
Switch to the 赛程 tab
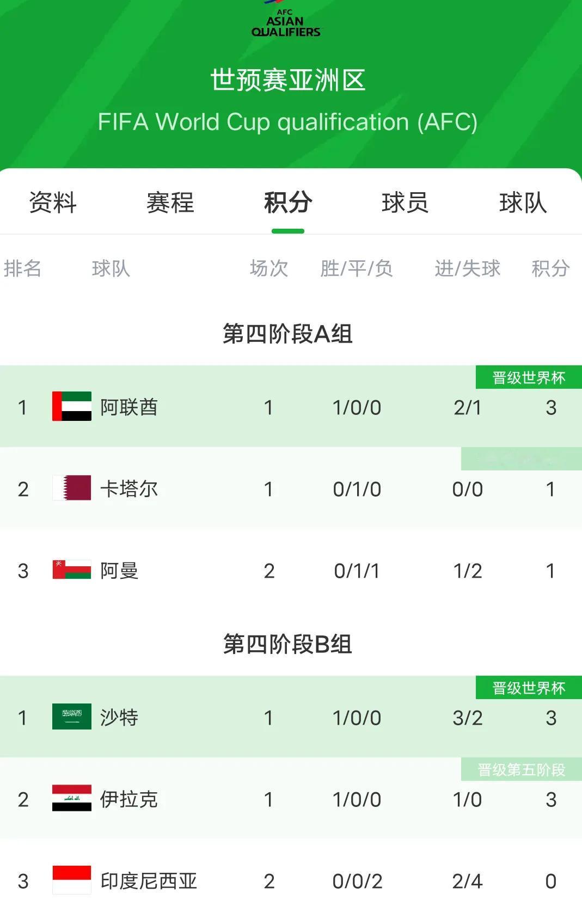[x=170, y=203]
